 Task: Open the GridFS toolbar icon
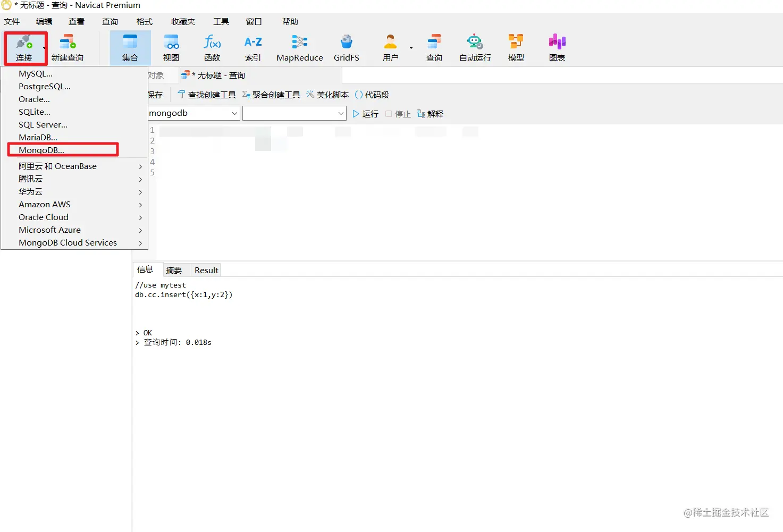click(x=347, y=48)
